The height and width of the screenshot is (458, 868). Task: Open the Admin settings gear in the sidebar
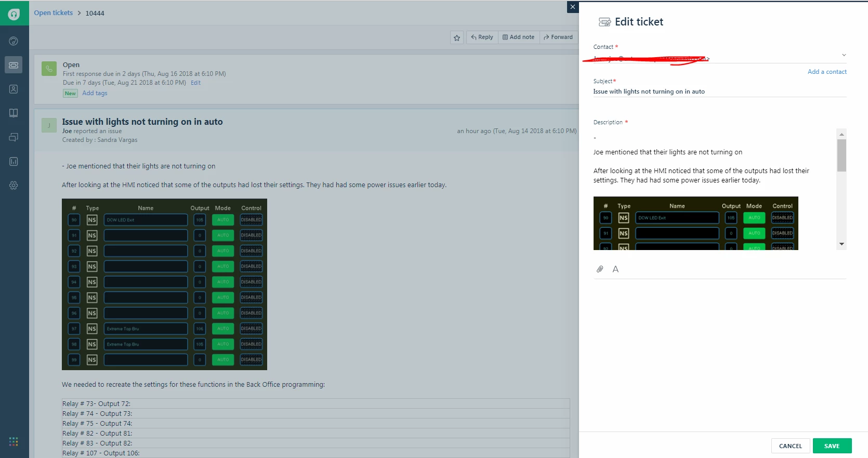click(14, 185)
